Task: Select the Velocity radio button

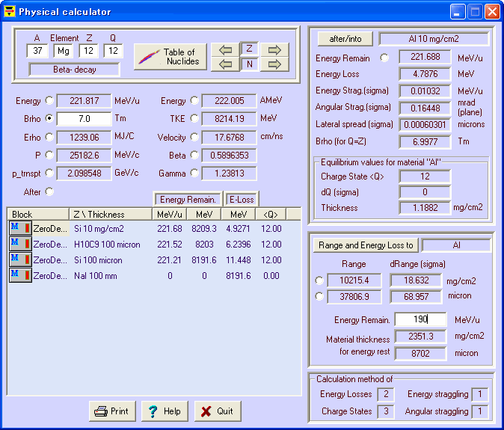Action: 194,137
